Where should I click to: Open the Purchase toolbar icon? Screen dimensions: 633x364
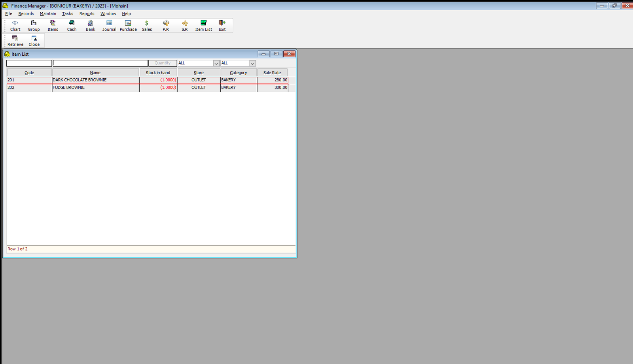(x=128, y=25)
